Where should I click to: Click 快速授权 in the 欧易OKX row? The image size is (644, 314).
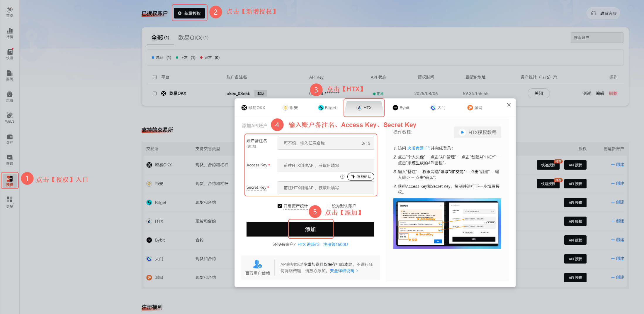(548, 165)
